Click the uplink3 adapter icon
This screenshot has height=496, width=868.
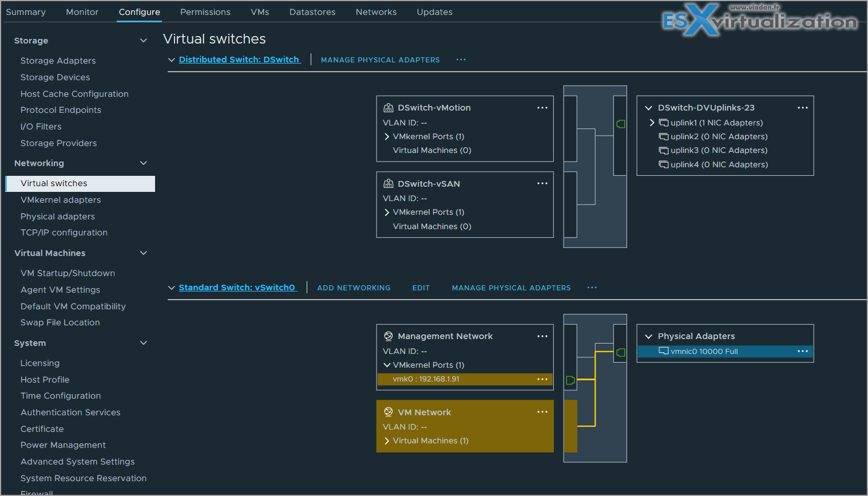click(x=664, y=150)
